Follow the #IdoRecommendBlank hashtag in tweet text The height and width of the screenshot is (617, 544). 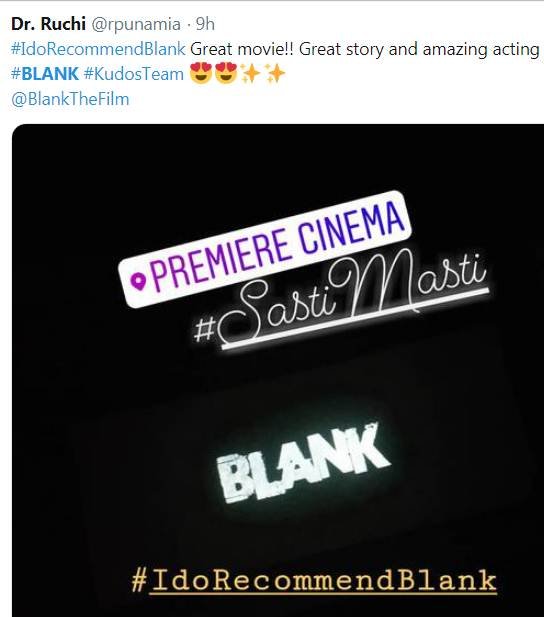coord(98,49)
